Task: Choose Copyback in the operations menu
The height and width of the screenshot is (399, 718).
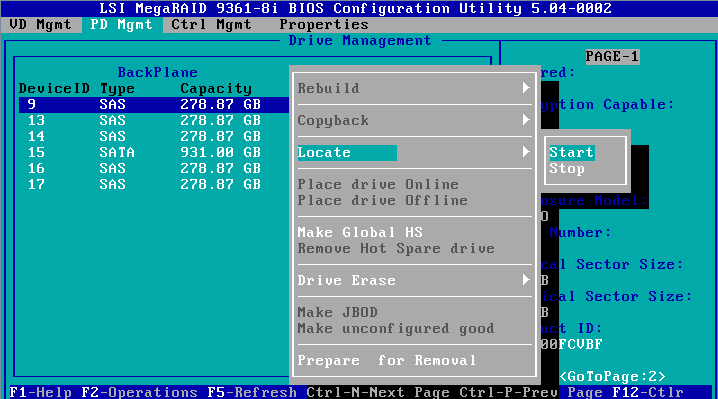Action: click(x=333, y=120)
